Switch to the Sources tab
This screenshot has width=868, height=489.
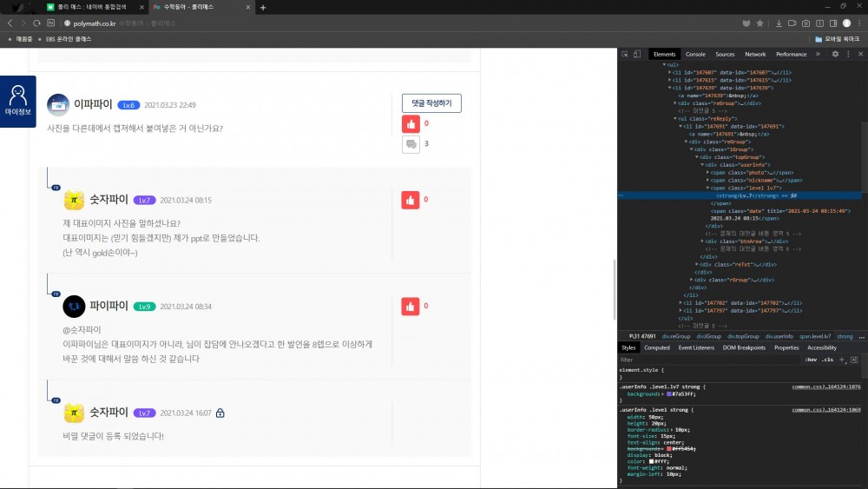click(725, 54)
